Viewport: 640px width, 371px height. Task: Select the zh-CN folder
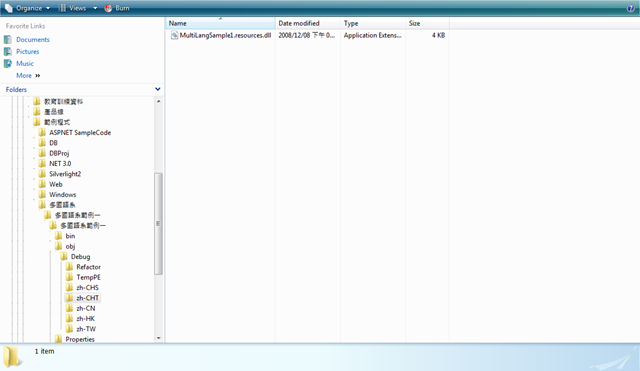point(86,308)
